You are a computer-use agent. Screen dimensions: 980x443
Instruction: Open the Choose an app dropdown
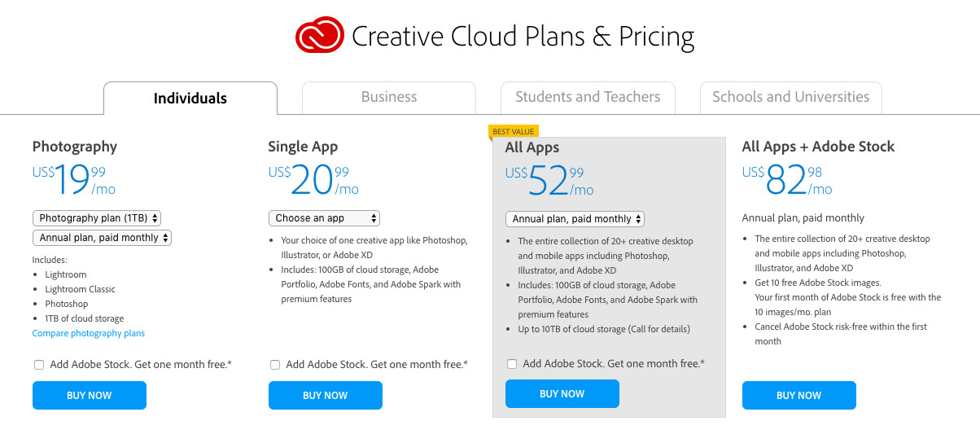[324, 218]
